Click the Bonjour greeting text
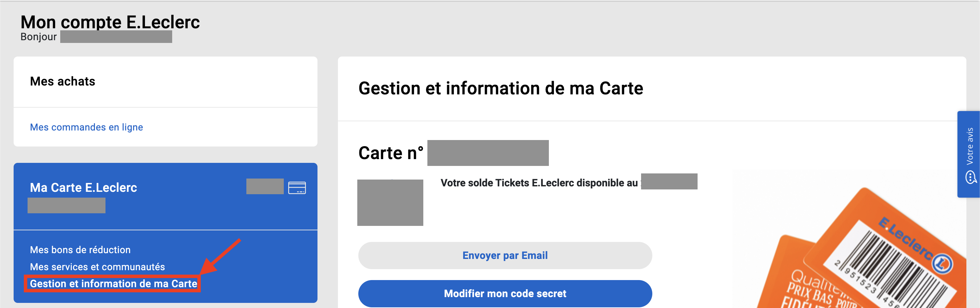This screenshot has height=308, width=980. point(38,37)
